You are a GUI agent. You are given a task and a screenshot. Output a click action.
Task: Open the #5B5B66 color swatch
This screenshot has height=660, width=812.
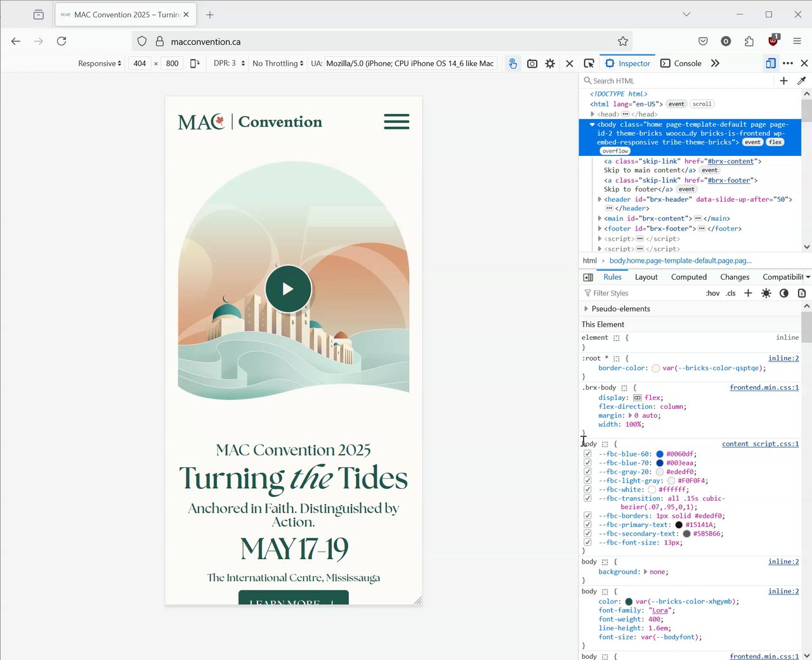(x=686, y=534)
